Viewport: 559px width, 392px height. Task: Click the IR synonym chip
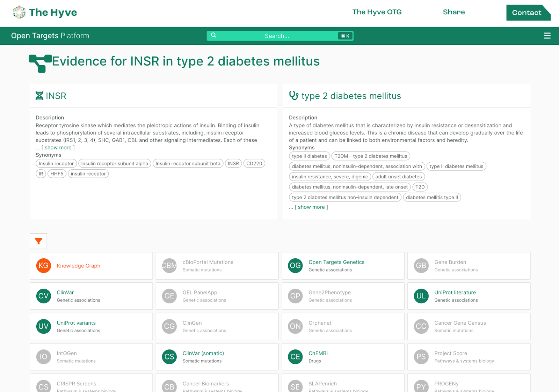pyautogui.click(x=41, y=173)
